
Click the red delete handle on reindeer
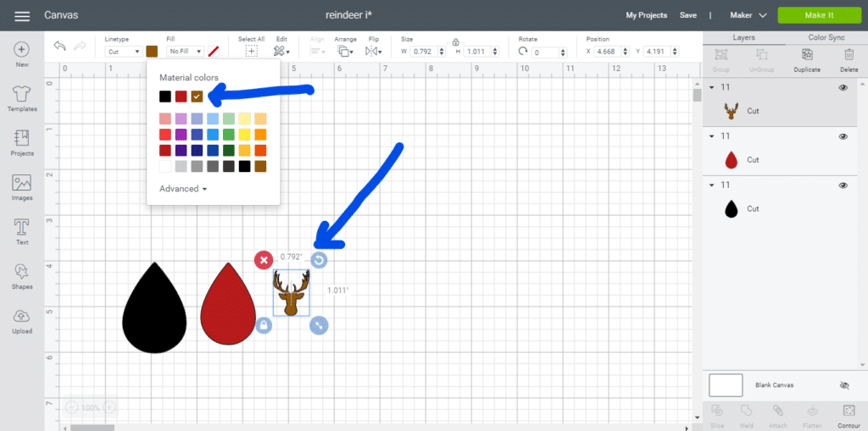coord(264,260)
